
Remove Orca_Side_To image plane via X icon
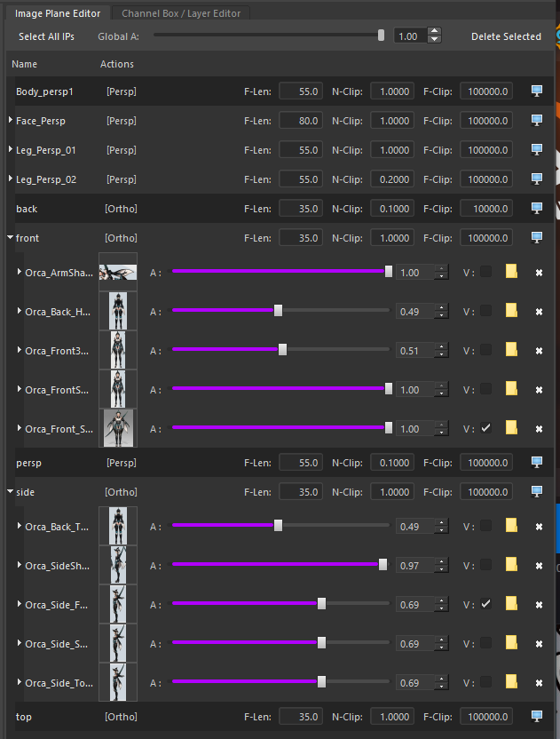point(539,683)
